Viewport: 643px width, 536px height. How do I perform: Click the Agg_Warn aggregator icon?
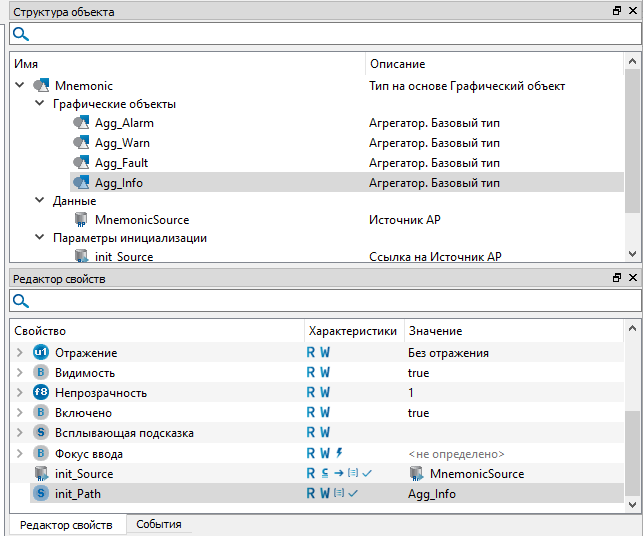(82, 143)
